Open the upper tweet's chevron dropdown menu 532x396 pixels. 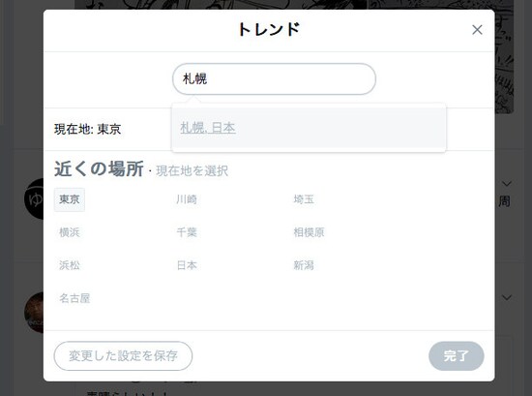point(507,184)
